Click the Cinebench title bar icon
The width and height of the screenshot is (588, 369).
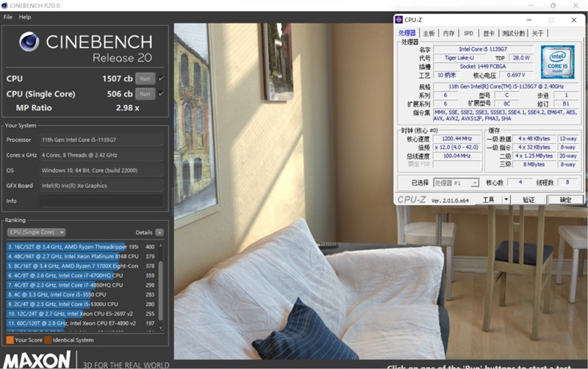click(x=4, y=6)
